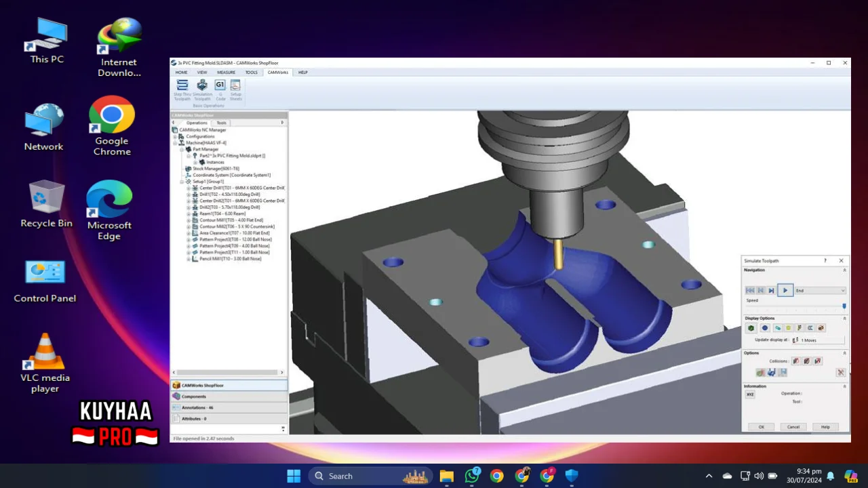Open the Components panel

pyautogui.click(x=229, y=396)
